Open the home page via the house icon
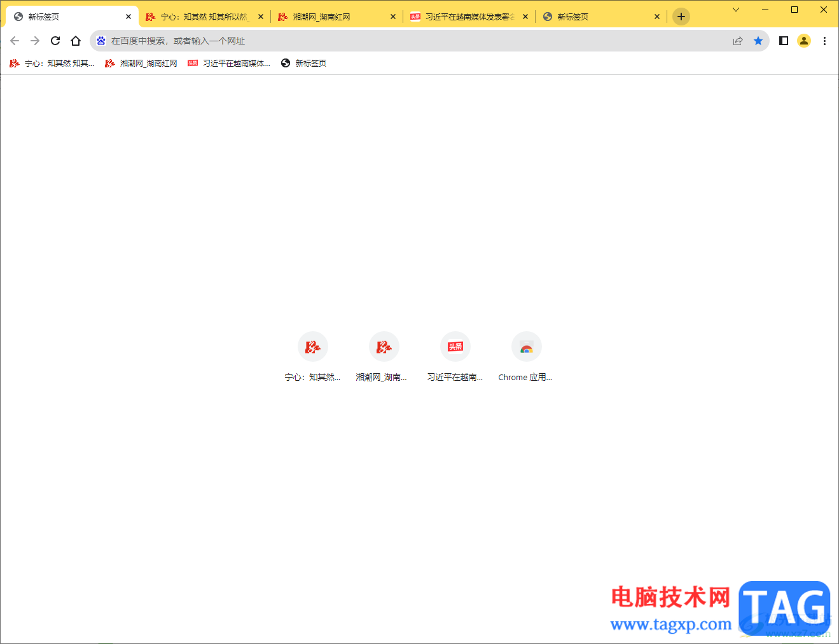This screenshot has height=644, width=839. (x=76, y=41)
